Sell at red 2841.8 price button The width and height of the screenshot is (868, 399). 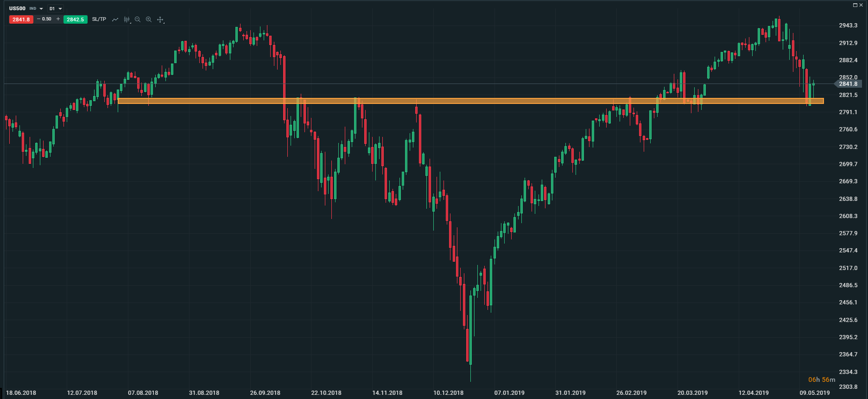tap(21, 19)
